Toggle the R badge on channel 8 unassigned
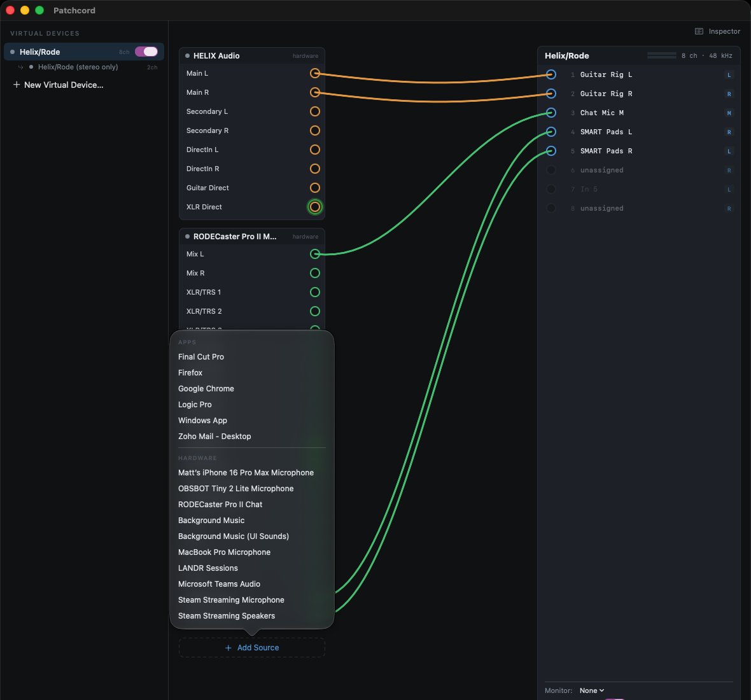 729,209
